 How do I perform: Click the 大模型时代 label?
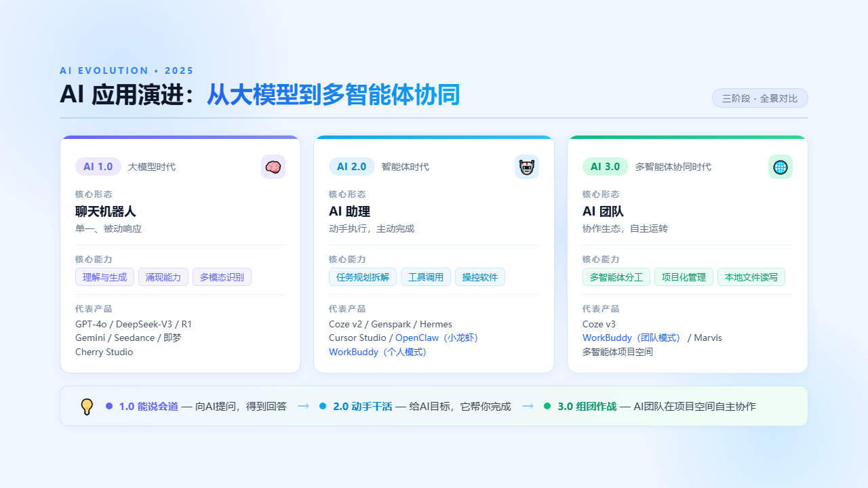coord(152,167)
